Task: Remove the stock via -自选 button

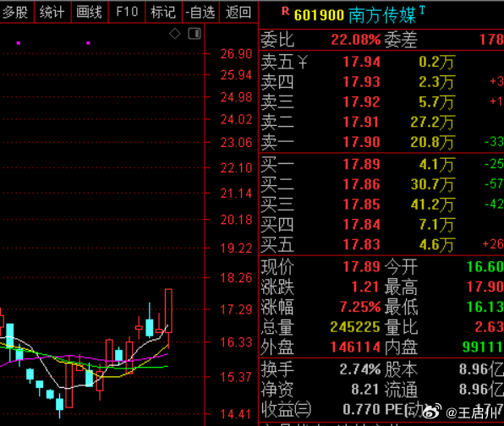Action: [200, 12]
